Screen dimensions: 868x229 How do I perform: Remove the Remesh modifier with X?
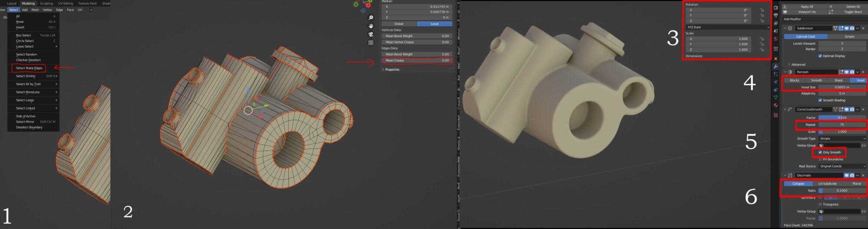coord(863,72)
